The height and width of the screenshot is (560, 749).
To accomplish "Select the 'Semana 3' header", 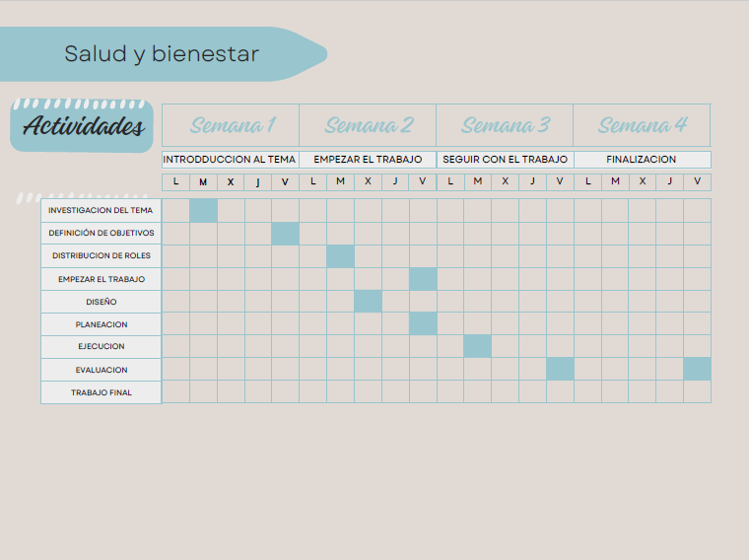I will coord(505,125).
